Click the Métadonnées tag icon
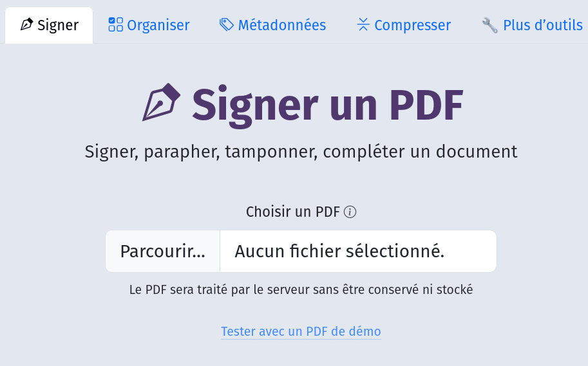The height and width of the screenshot is (366, 588). click(x=226, y=25)
